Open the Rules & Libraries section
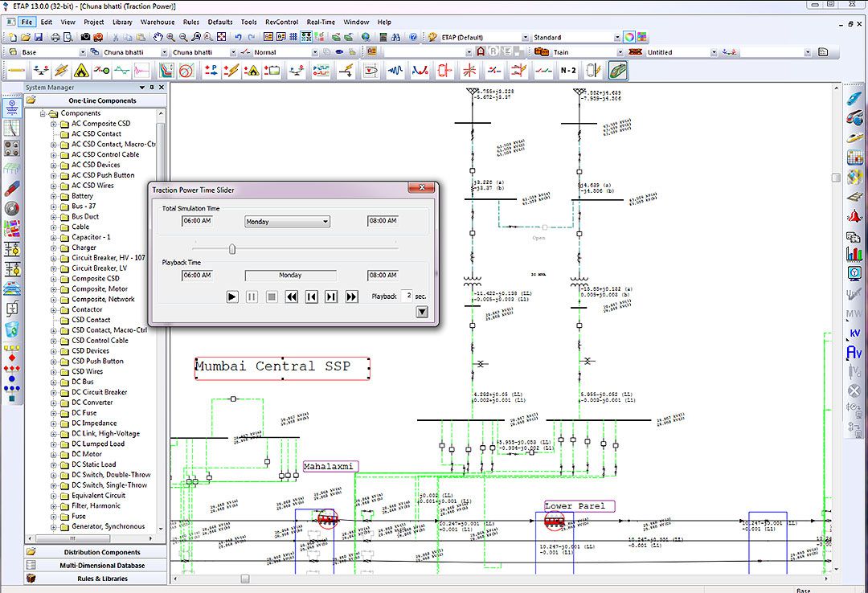 coord(103,579)
